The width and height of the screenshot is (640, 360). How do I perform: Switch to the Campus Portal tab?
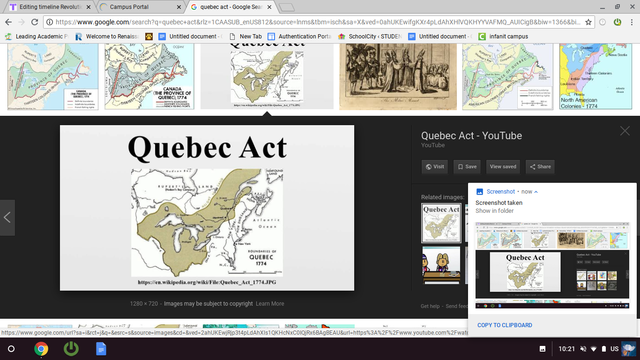[141, 7]
